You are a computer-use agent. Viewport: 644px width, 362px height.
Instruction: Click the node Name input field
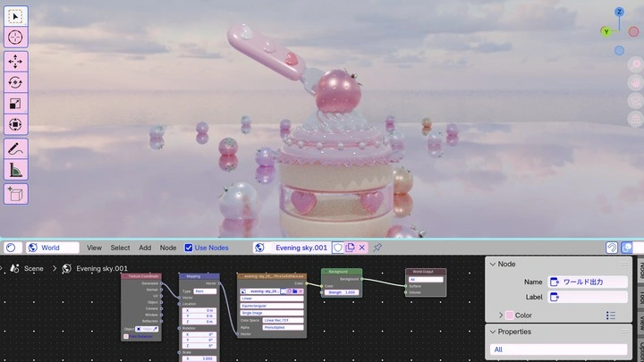click(588, 282)
